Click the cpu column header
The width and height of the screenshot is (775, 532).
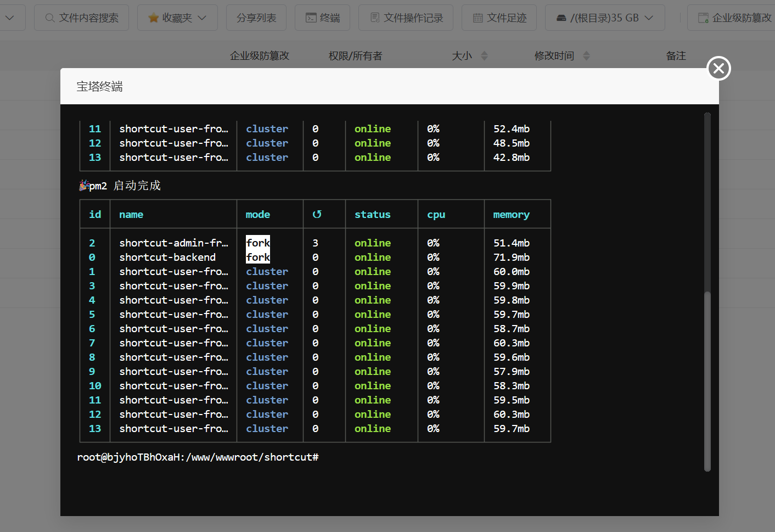point(436,215)
